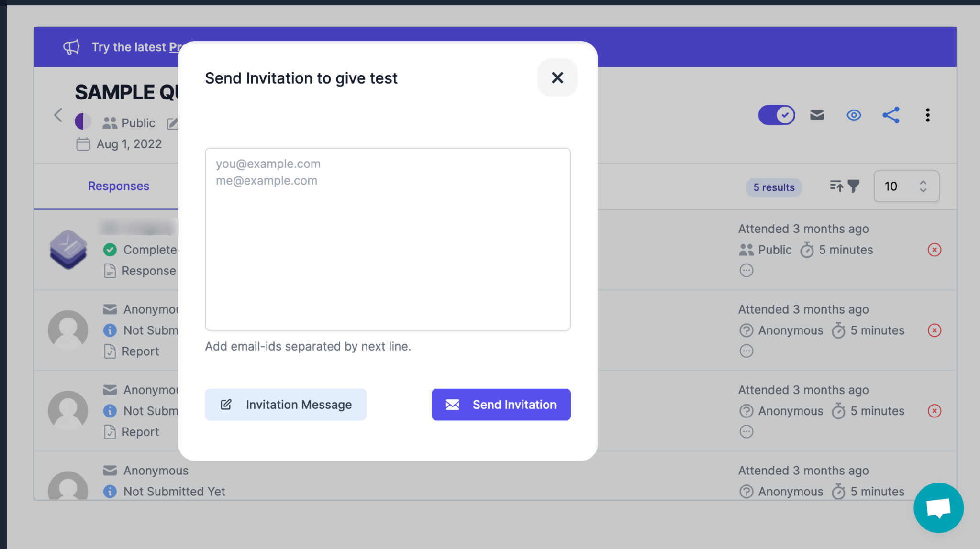Open the email envelope icon in the toolbar
This screenshot has height=549, width=980.
pyautogui.click(x=816, y=115)
